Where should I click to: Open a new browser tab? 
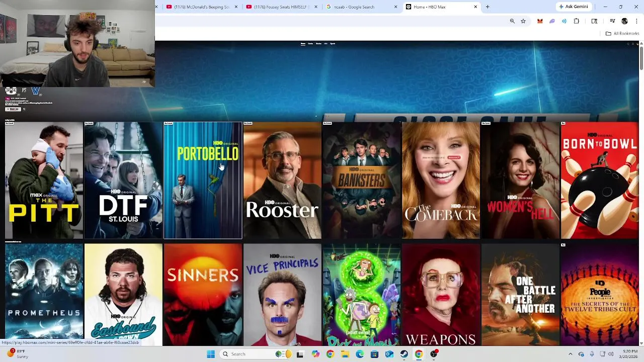(488, 7)
